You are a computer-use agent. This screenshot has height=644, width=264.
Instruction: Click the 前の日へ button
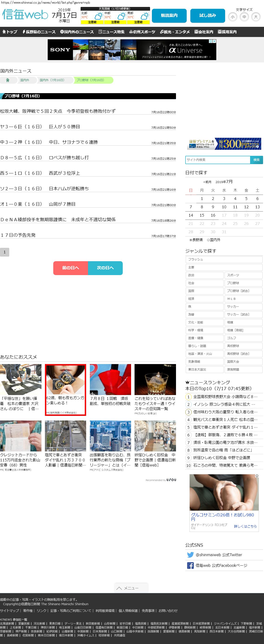point(70,268)
